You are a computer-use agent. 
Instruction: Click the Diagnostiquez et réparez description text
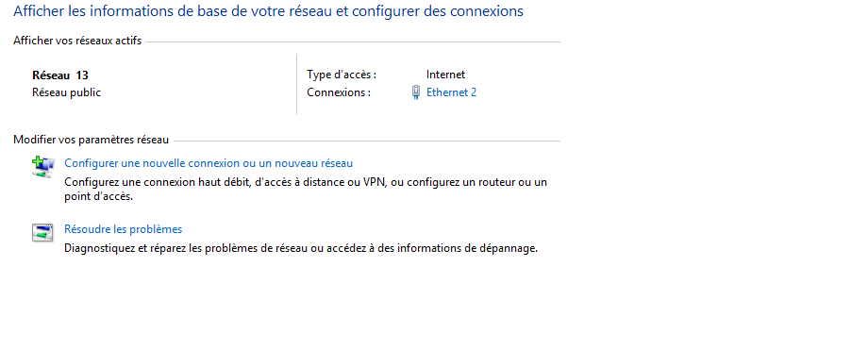point(301,249)
